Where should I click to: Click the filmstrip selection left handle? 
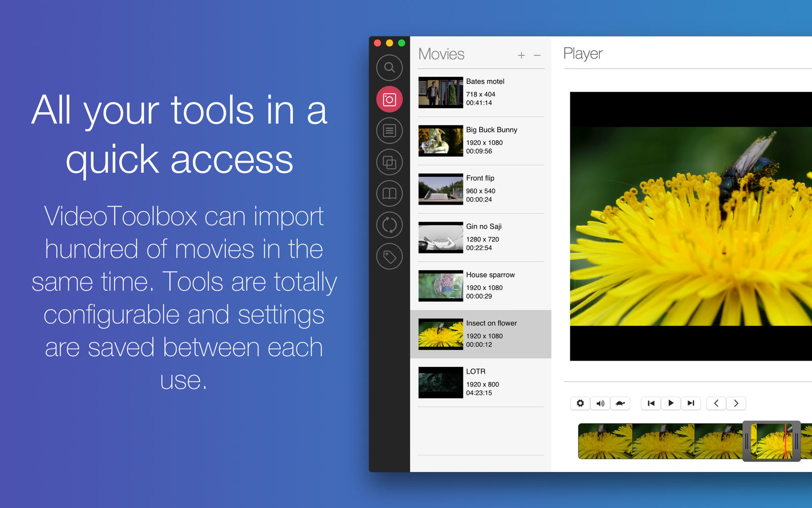[747, 441]
